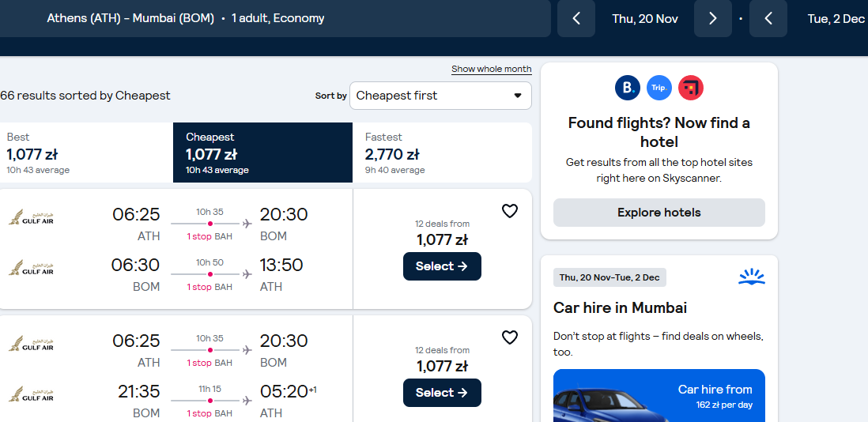Screen dimensions: 868x422
Task: Click previous arrow before Tue, 2 Dec
Action: (768, 18)
